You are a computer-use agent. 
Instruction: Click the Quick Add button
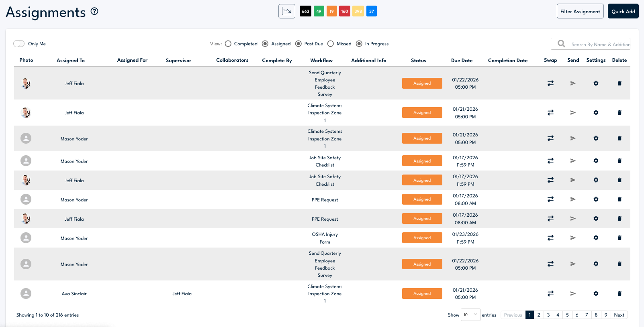[623, 11]
